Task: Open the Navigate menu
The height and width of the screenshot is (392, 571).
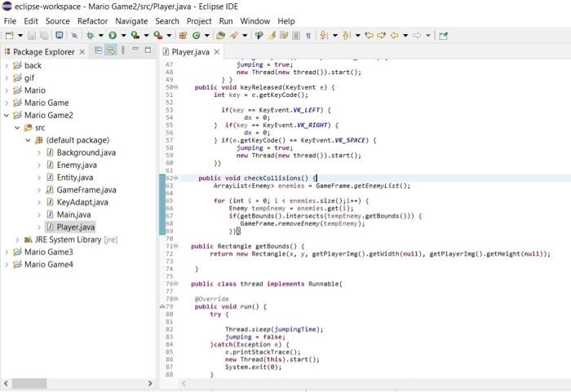Action: click(131, 21)
